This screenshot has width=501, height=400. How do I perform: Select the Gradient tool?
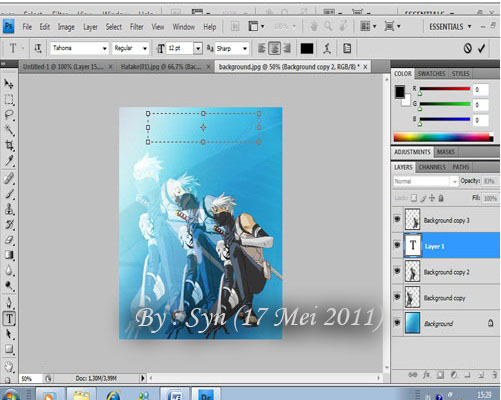tap(9, 255)
